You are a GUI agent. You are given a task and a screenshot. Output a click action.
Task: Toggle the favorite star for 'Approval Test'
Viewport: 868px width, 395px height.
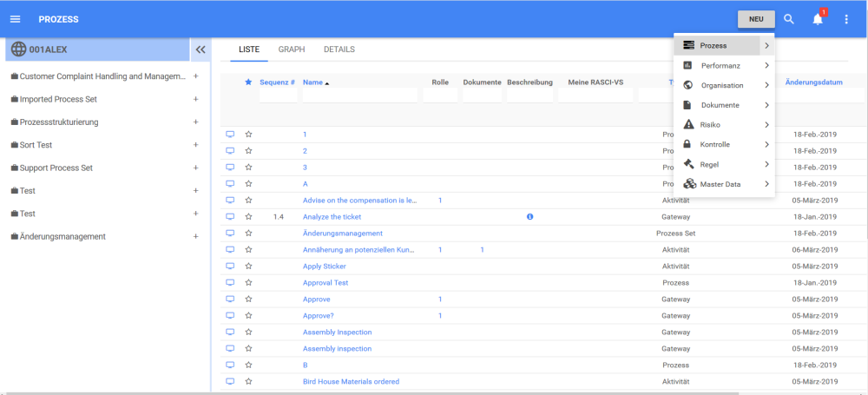point(248,282)
